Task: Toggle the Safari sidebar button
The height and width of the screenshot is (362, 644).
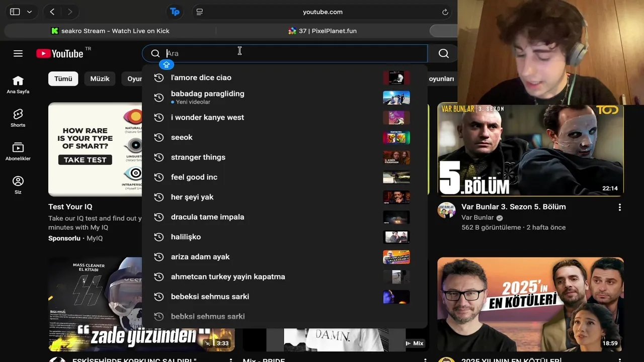Action: (x=15, y=12)
